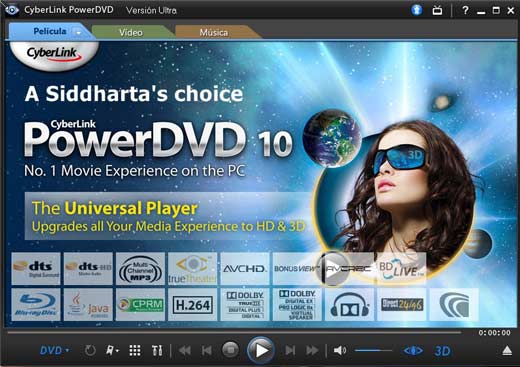Start playback with the Play button
This screenshot has width=520, height=367.
pyautogui.click(x=261, y=350)
